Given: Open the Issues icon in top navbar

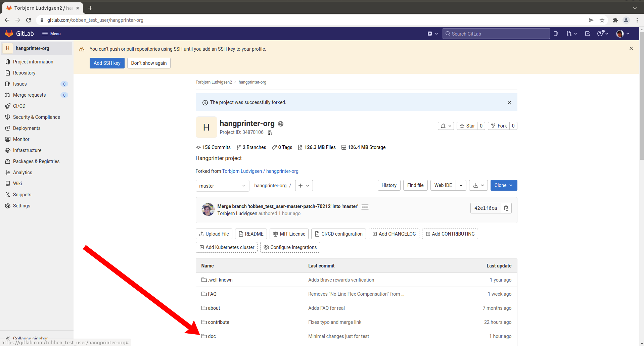Looking at the screenshot, I should 556,34.
